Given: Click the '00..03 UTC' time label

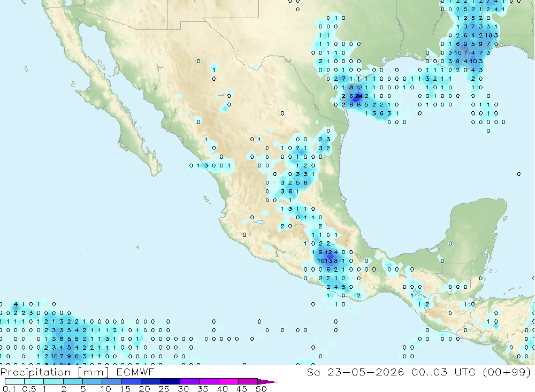Looking at the screenshot, I should click(x=444, y=372).
